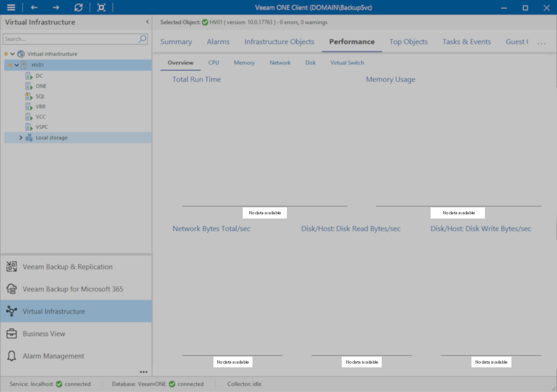
Task: Collapse the Virtual Infrastructure root node
Action: 13,54
